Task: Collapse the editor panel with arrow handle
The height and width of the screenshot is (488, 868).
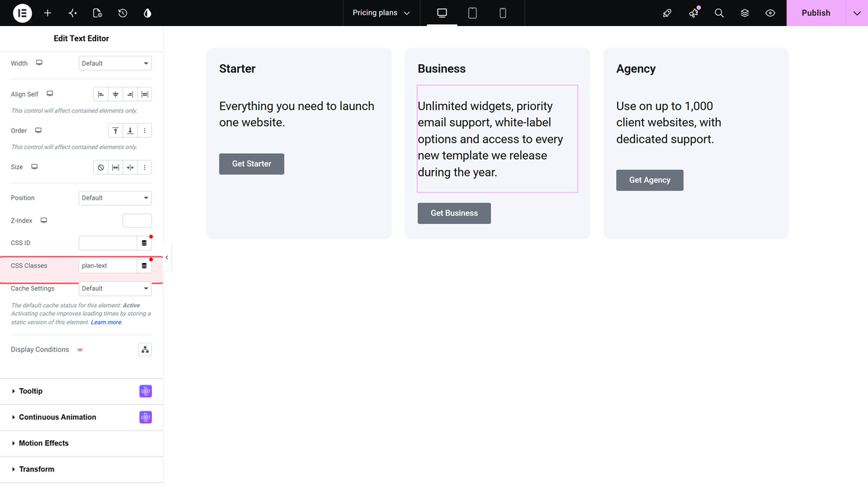Action: (x=167, y=257)
